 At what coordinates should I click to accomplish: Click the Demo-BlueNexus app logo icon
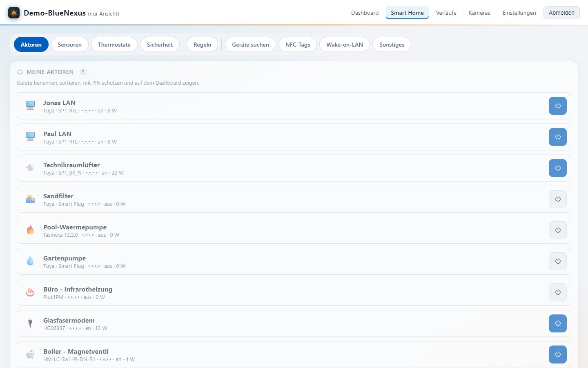pos(14,13)
